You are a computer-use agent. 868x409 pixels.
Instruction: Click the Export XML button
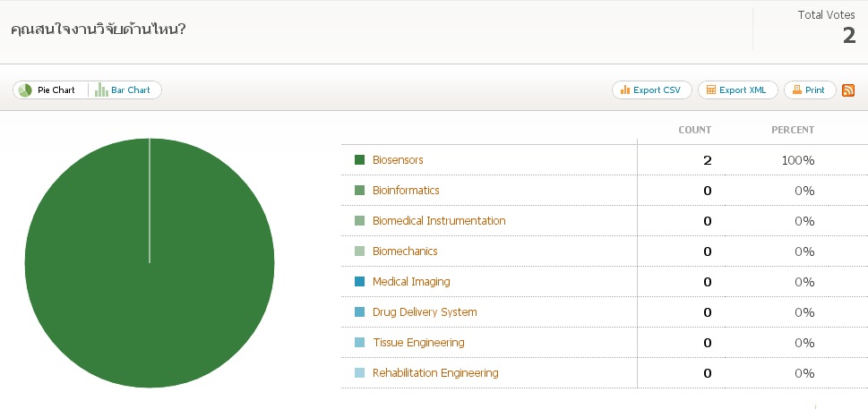click(x=736, y=90)
